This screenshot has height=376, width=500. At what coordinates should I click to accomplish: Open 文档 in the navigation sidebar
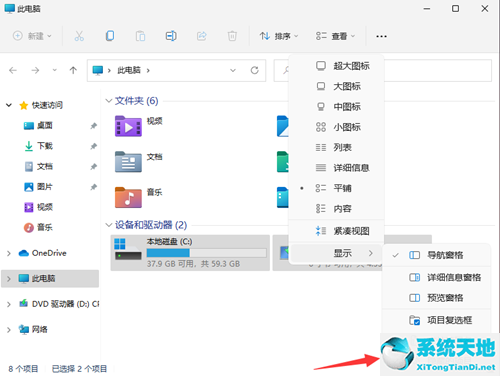pos(45,166)
